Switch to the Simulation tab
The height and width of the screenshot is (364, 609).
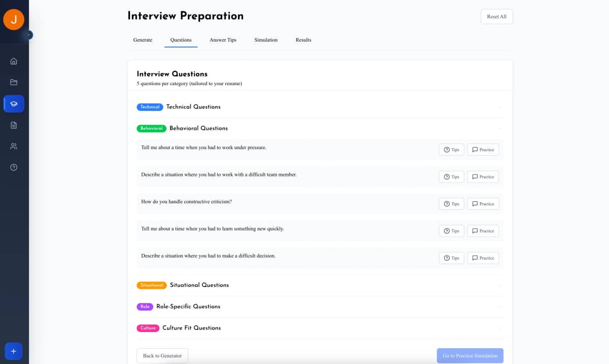265,40
